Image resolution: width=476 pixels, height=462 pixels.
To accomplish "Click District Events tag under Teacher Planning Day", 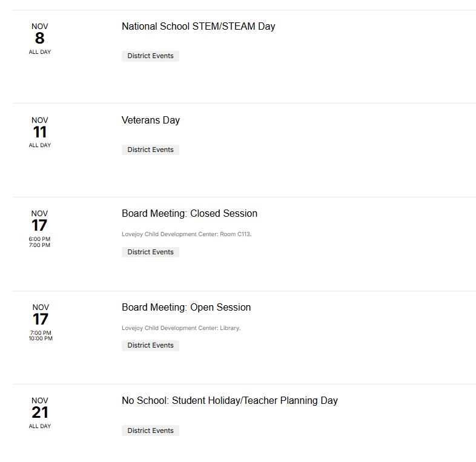I will click(150, 431).
